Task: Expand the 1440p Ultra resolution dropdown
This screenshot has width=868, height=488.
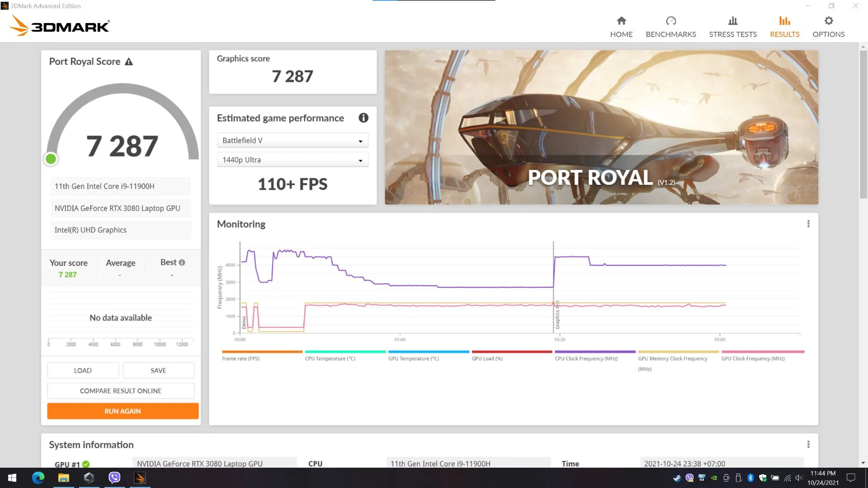Action: click(292, 160)
